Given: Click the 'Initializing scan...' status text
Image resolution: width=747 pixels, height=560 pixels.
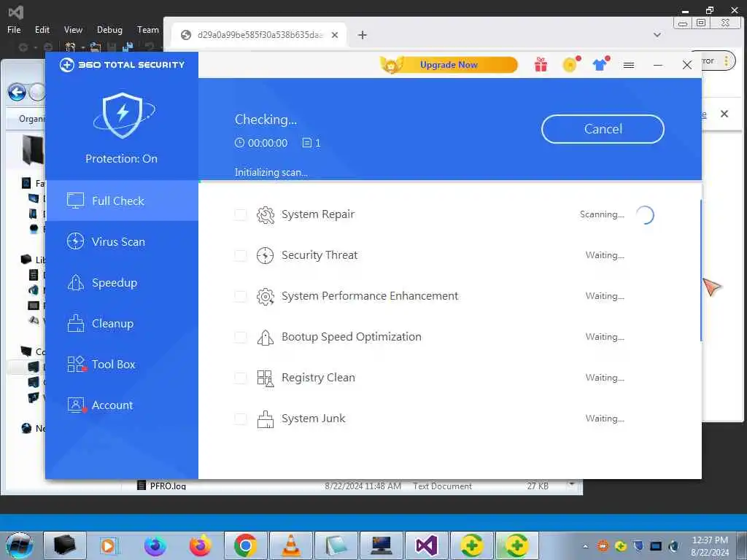Looking at the screenshot, I should tap(271, 172).
